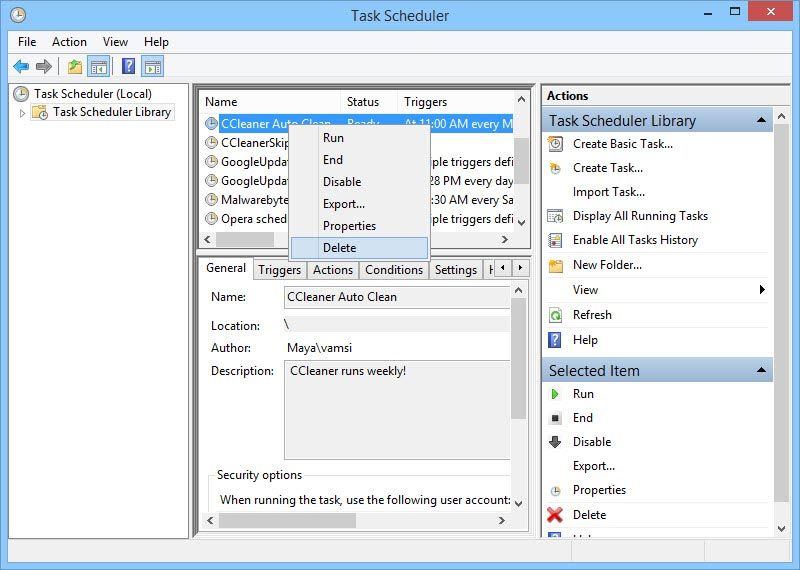Viewport: 800px width, 570px height.
Task: Select the Task Scheduler (Local) root node
Action: pyautogui.click(x=93, y=94)
